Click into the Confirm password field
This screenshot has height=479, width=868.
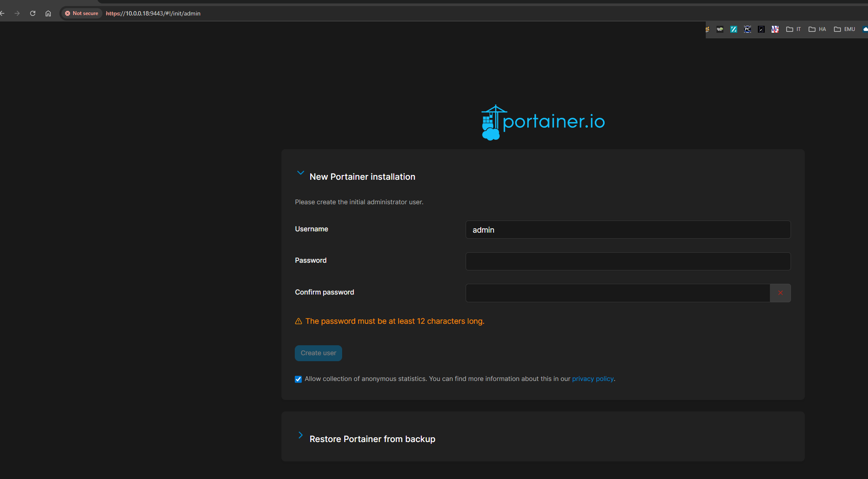[617, 293]
